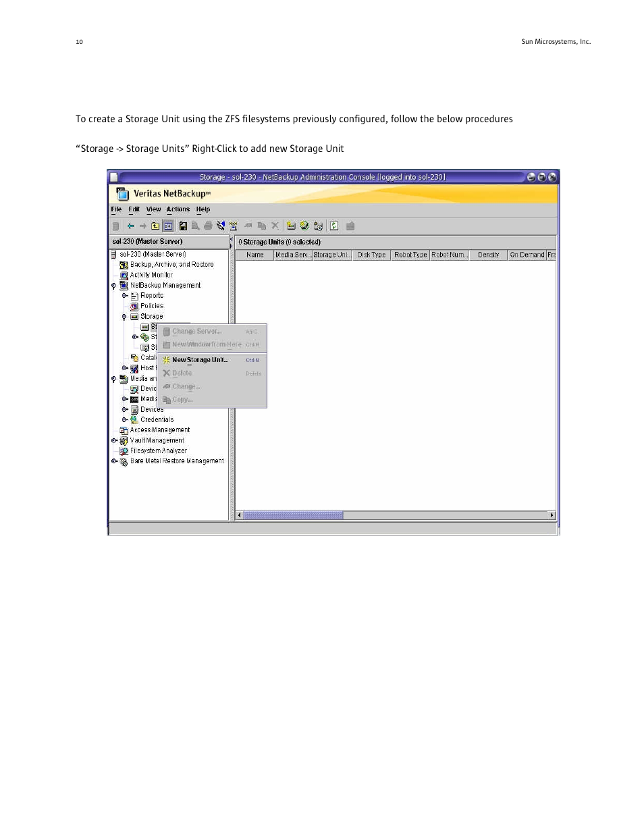Click the Storage folder icon in tree
The height and width of the screenshot is (834, 644).
134,316
